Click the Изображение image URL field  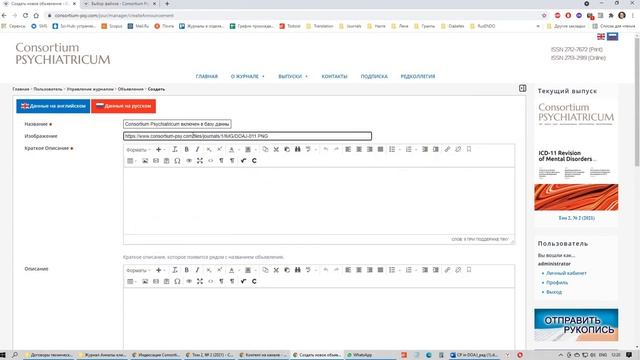pos(247,136)
